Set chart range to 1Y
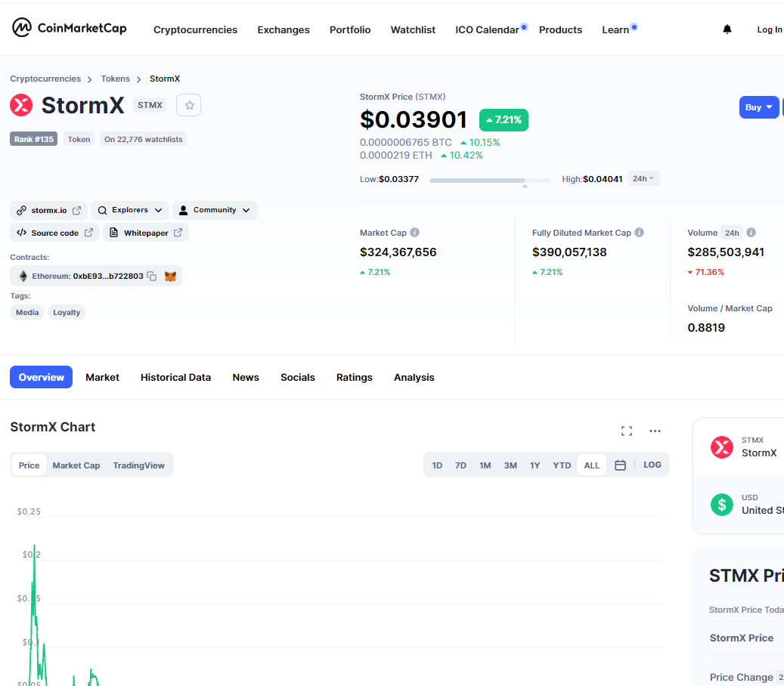 (535, 465)
